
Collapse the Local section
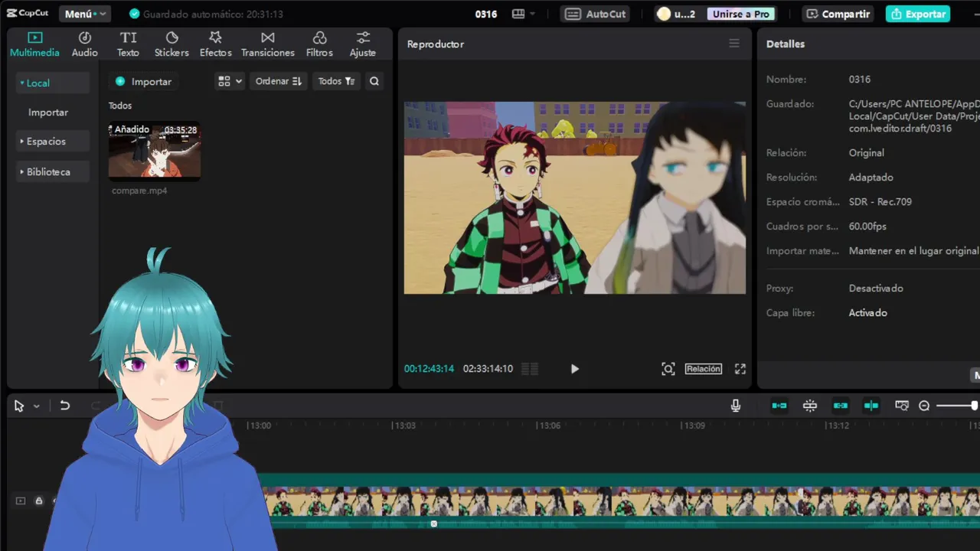point(52,83)
